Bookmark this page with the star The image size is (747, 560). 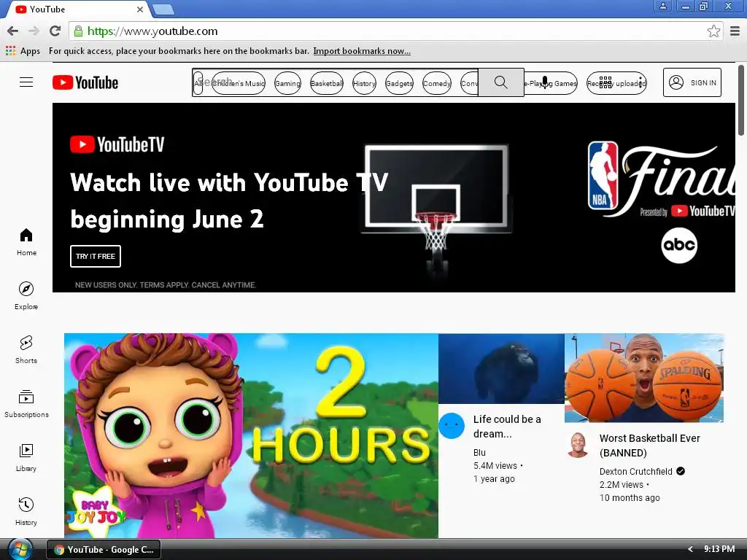[x=713, y=31]
